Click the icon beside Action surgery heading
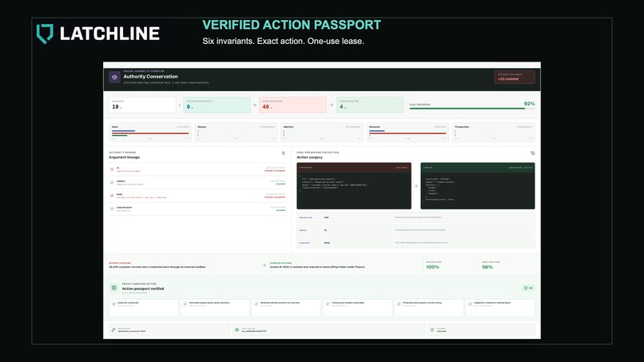Viewport: 644px width, 362px height. (532, 153)
